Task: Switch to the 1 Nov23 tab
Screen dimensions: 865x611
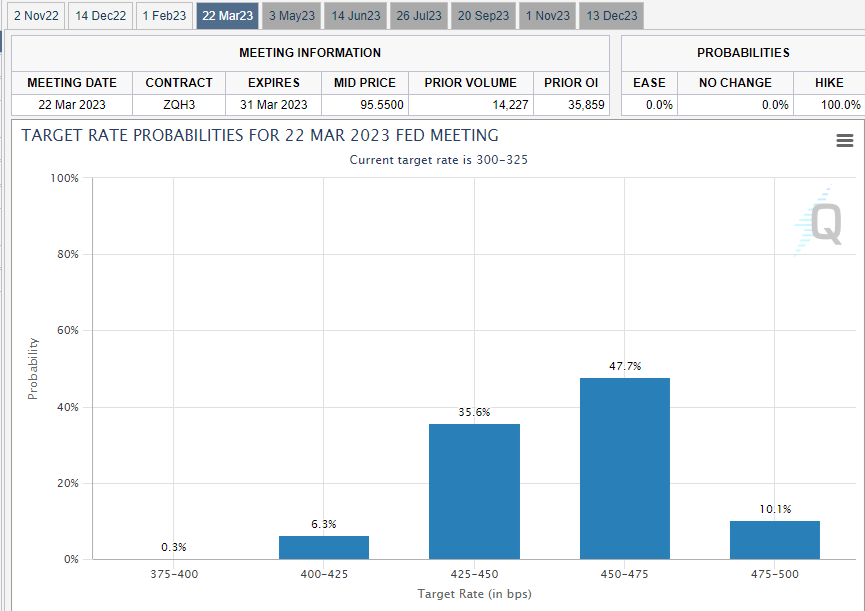Action: [548, 16]
